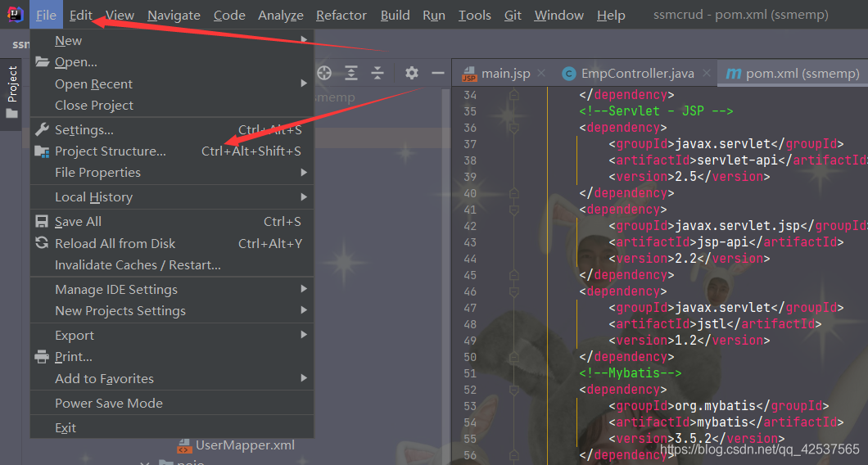This screenshot has width=868, height=465.
Task: Click servlet-api artifactId text in editor
Action: click(737, 160)
